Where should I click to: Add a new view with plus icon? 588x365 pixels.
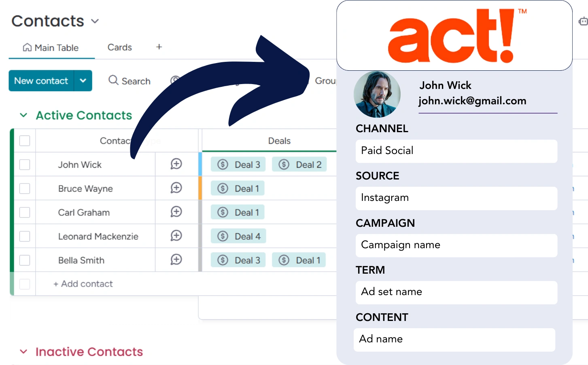click(159, 47)
